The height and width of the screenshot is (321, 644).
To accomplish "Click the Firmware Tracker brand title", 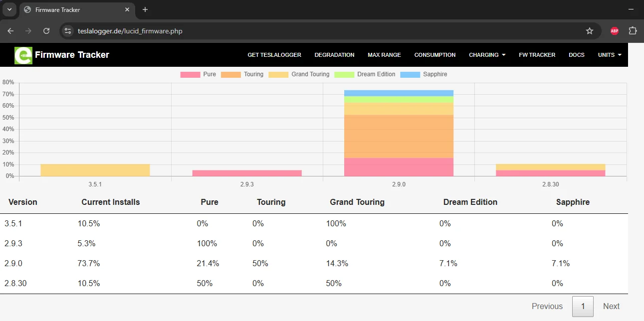I will tap(72, 55).
